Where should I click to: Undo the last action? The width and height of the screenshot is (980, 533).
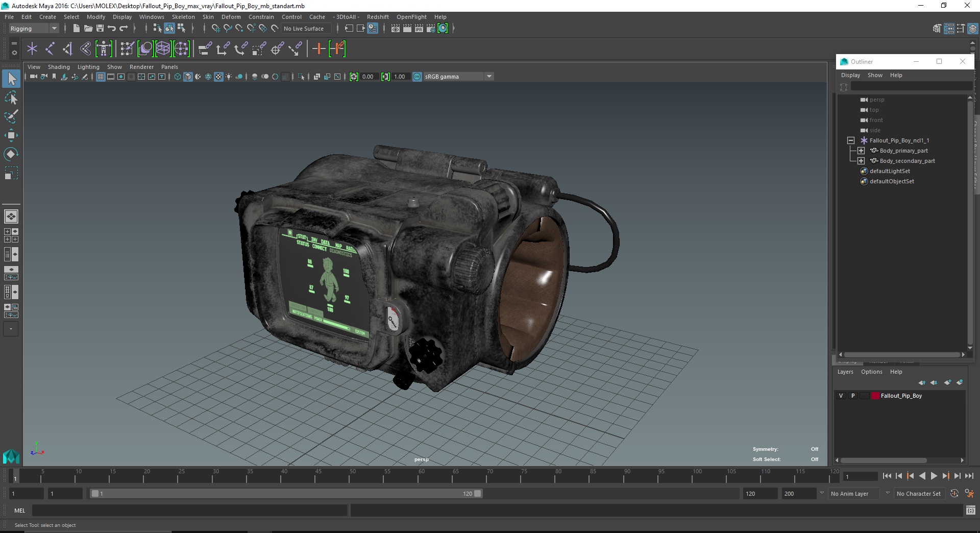pyautogui.click(x=112, y=29)
